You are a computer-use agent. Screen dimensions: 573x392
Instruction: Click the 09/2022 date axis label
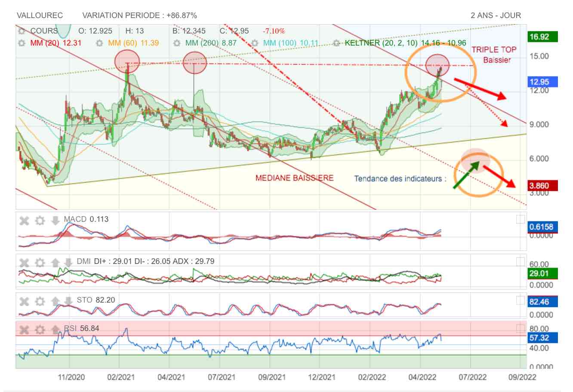(522, 377)
